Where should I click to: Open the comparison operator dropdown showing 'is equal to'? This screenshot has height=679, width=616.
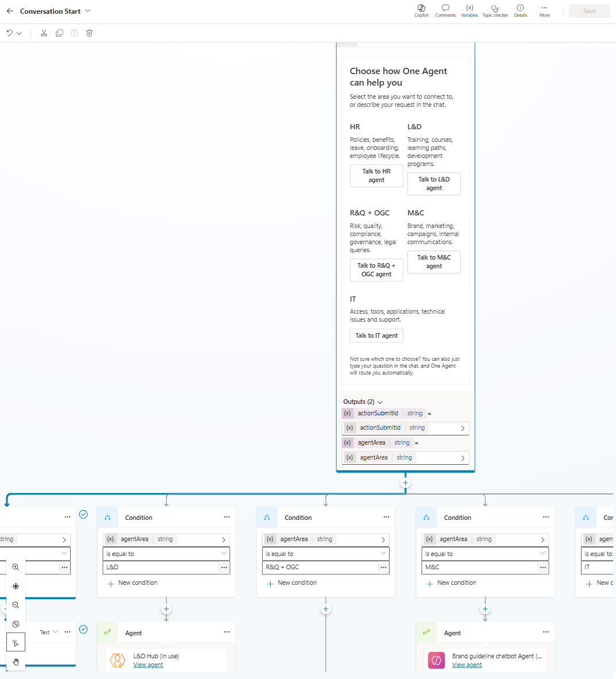pyautogui.click(x=166, y=553)
